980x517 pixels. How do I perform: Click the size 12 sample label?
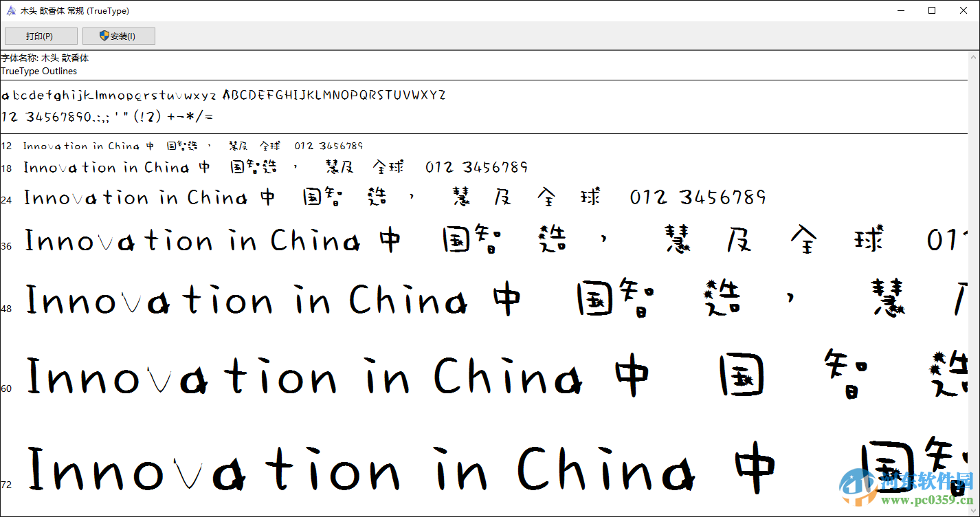pyautogui.click(x=6, y=146)
